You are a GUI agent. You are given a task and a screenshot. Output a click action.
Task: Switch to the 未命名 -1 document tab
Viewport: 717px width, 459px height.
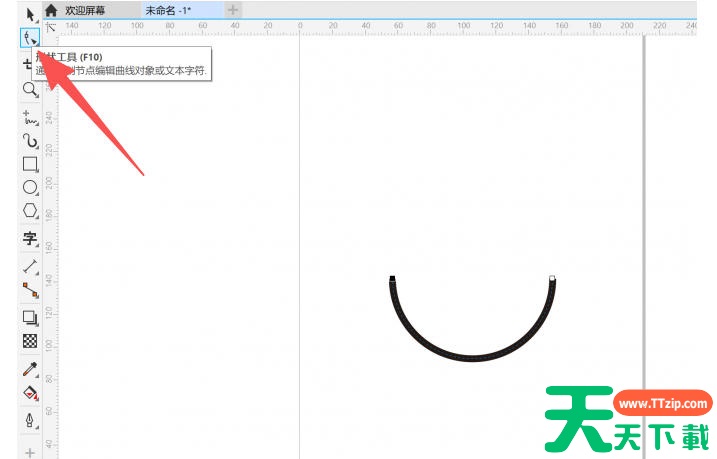(168, 9)
